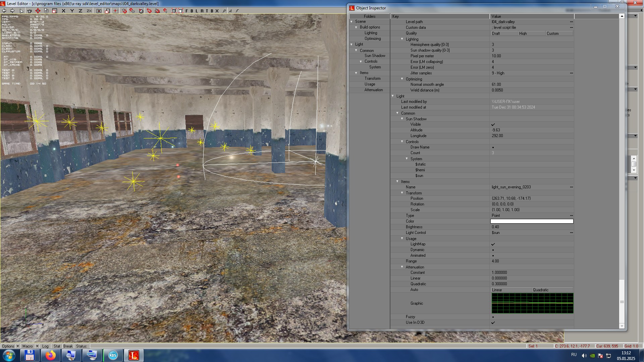Collapse the Sun Shadow group

click(402, 119)
